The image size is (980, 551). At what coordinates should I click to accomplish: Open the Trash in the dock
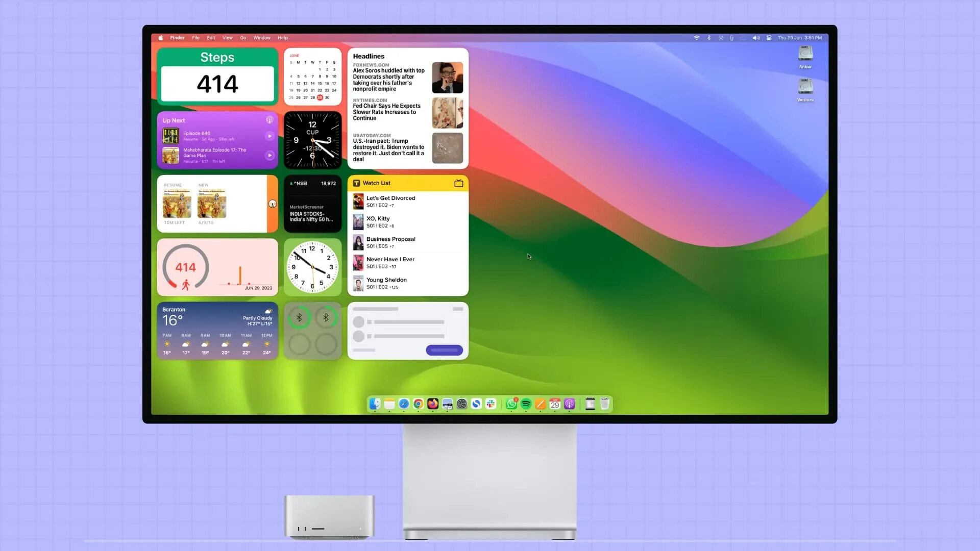coord(605,404)
